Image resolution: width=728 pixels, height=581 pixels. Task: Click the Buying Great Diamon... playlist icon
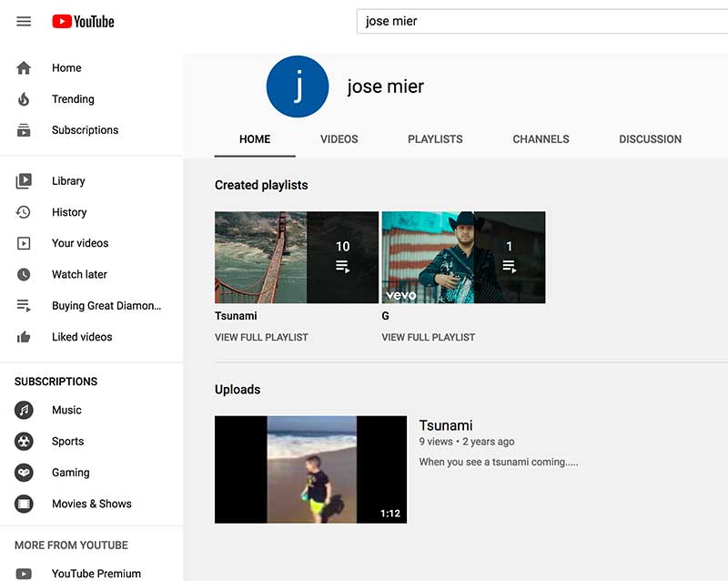coord(24,305)
